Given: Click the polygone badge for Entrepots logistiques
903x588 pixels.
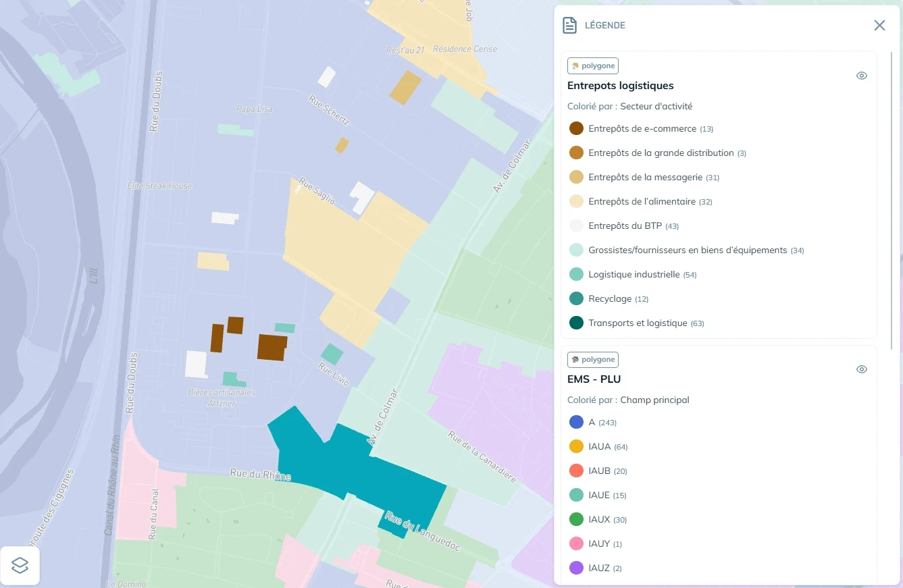Looking at the screenshot, I should pyautogui.click(x=593, y=65).
